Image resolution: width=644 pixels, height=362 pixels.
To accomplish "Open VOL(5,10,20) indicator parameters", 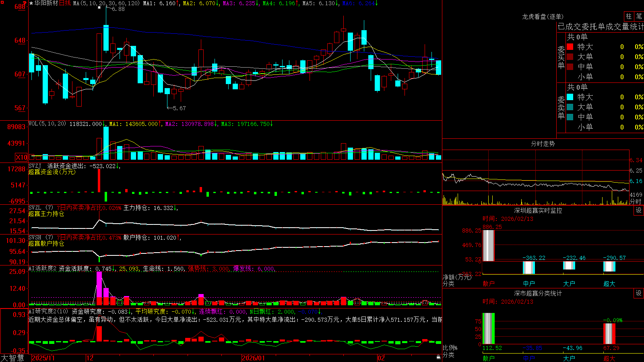I will click(47, 124).
